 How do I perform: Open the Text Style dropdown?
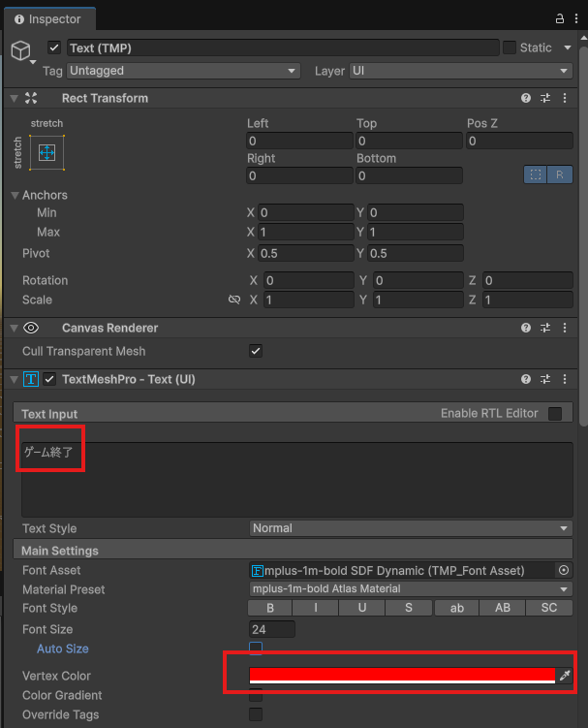pyautogui.click(x=410, y=528)
